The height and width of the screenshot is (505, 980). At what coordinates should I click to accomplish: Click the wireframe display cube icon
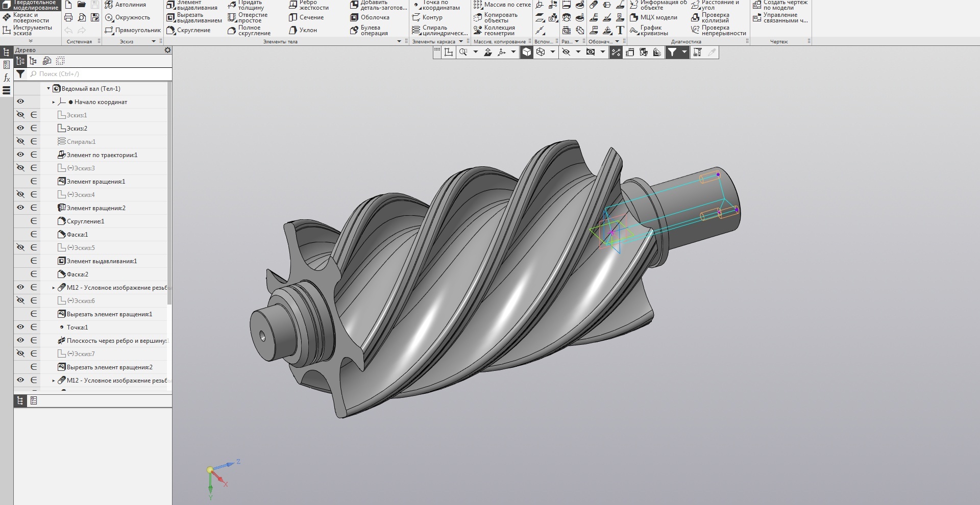(541, 52)
